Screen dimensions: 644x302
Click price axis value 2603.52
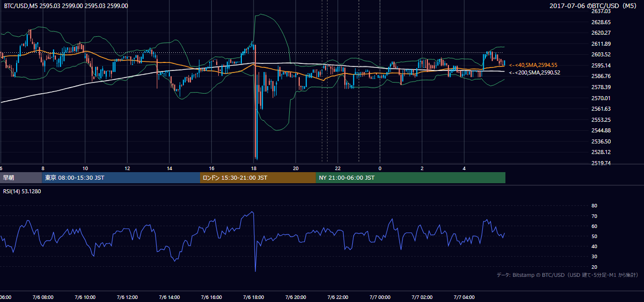(601, 54)
